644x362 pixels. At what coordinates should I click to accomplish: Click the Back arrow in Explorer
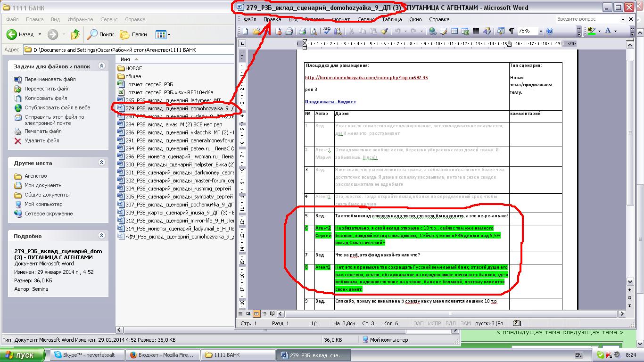pyautogui.click(x=20, y=34)
